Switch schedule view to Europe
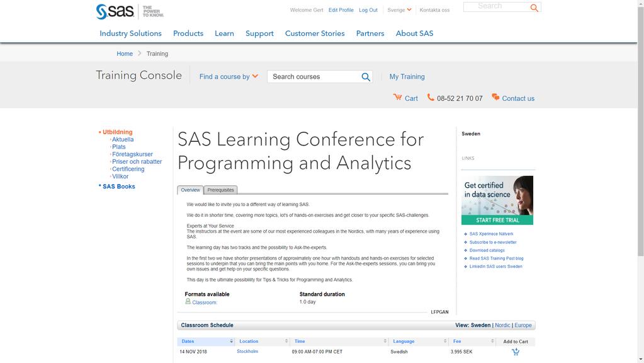 point(523,325)
